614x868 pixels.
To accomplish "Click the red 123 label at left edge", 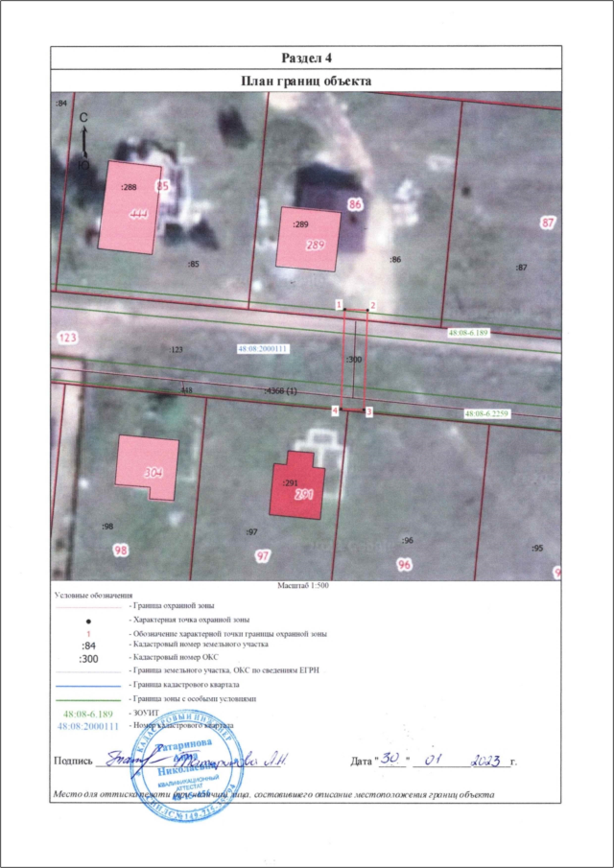I will pos(65,338).
